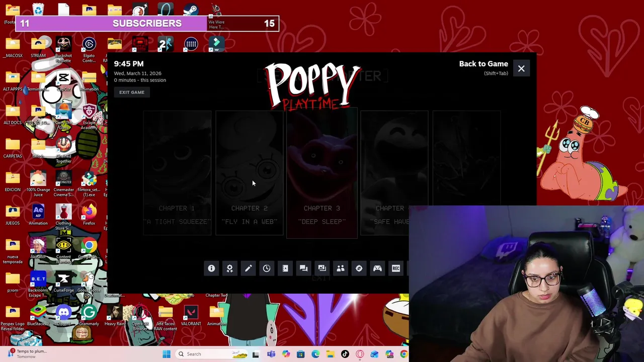644x362 pixels.
Task: Open the Content Warning desktop shortcut
Action: coord(63,251)
